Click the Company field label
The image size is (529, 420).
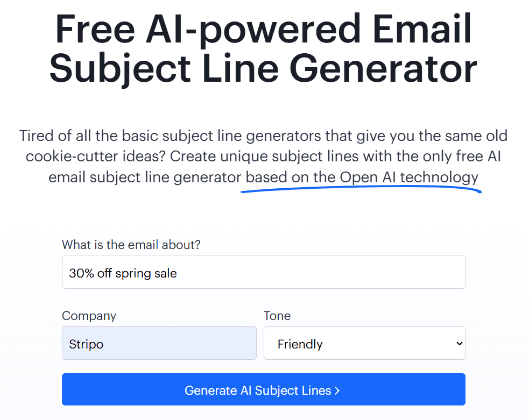click(89, 316)
